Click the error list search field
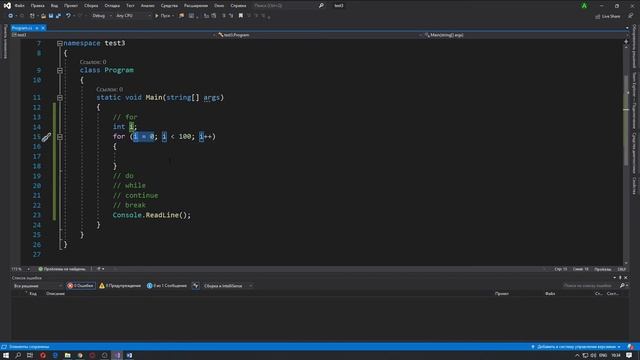Viewport: 640px width, 360px height. pos(590,286)
